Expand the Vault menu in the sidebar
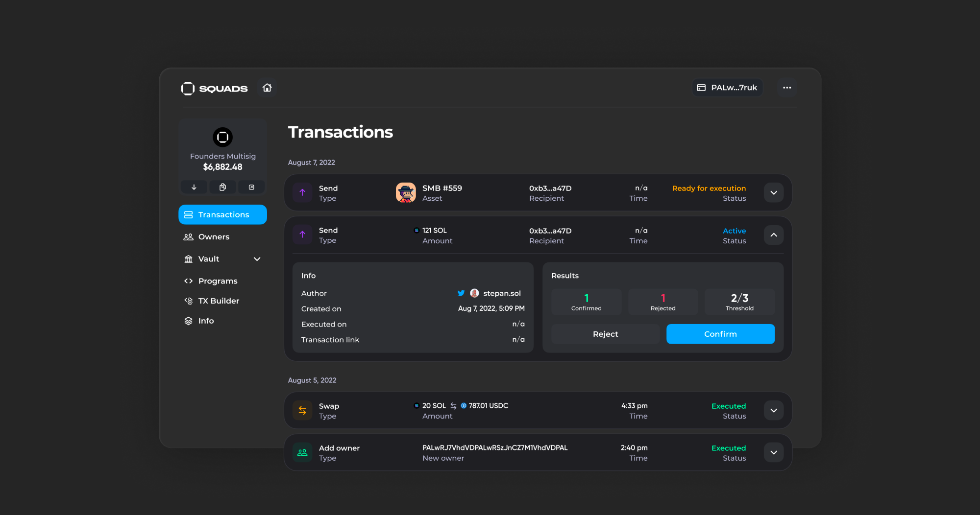The width and height of the screenshot is (980, 515). 257,258
